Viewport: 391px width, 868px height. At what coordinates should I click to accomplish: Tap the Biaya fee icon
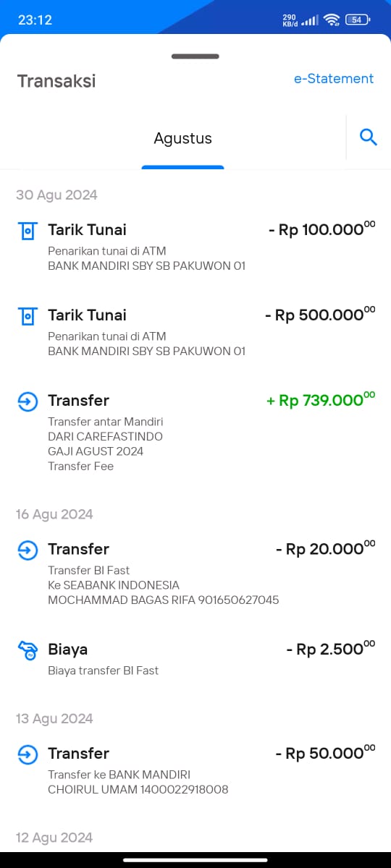click(27, 650)
